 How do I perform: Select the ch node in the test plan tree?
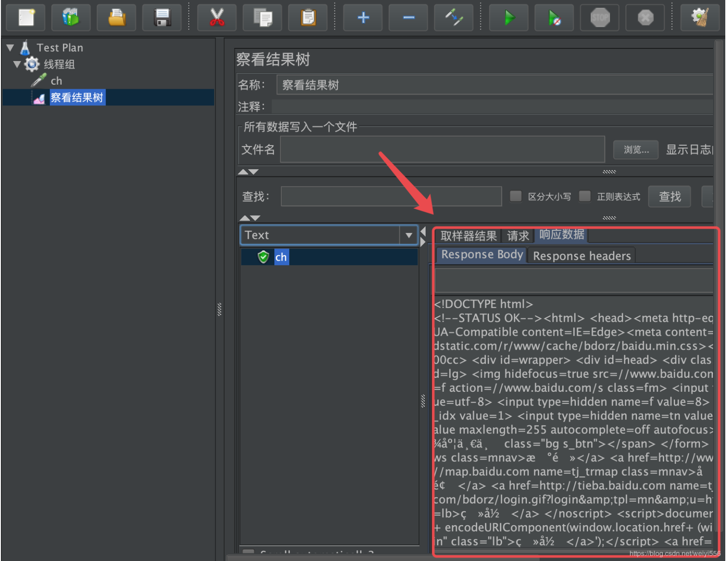click(56, 81)
